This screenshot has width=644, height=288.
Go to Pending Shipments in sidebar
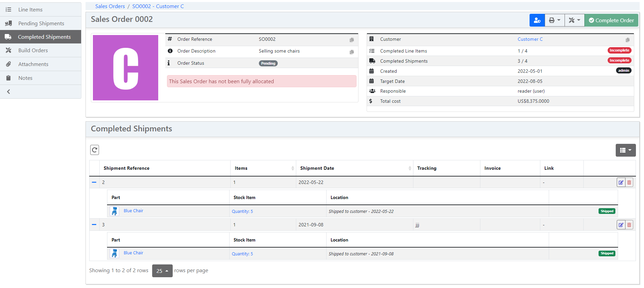tap(41, 23)
